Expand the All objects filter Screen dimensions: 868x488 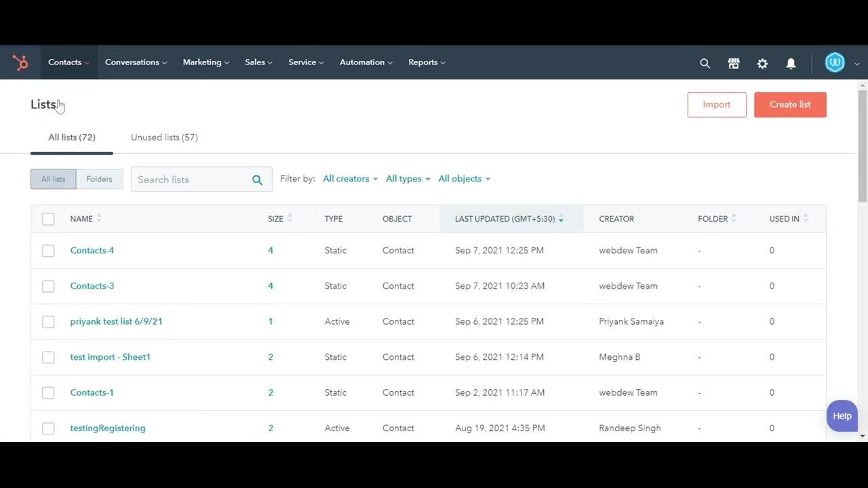tap(464, 179)
